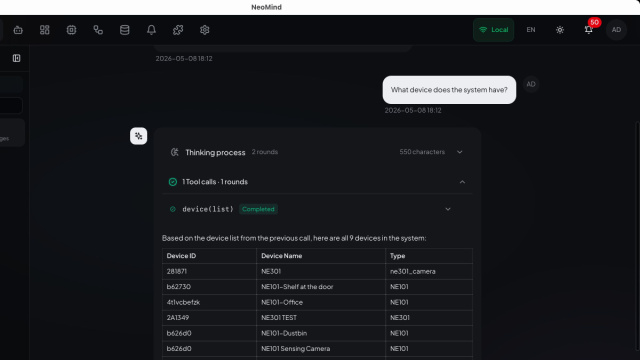Collapse the 1 Tool calls section

click(x=462, y=182)
